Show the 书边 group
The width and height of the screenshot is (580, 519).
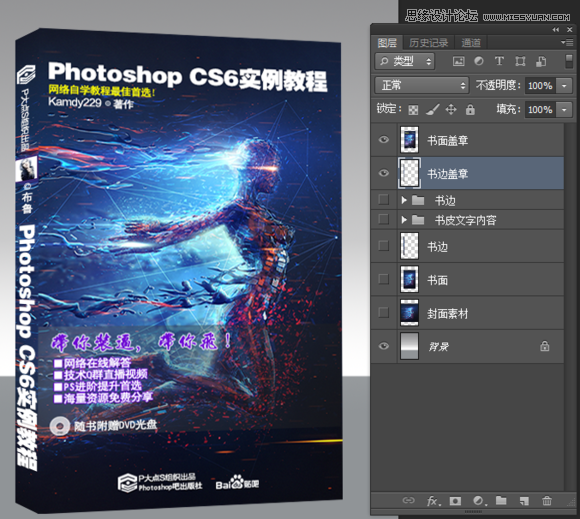point(384,200)
